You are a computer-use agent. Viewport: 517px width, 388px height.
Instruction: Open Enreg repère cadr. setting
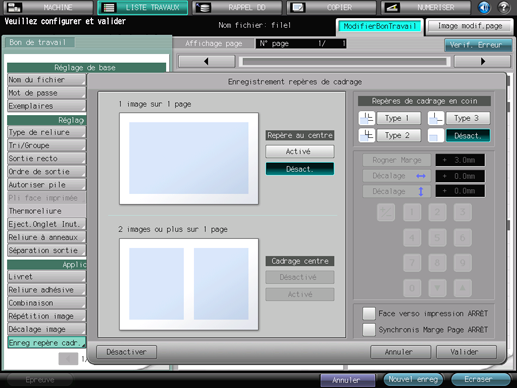pos(47,342)
